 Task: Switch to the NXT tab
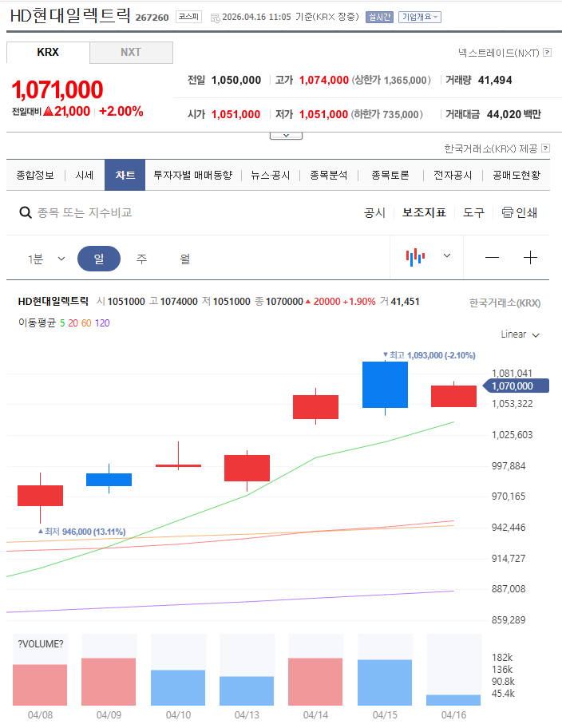click(131, 52)
